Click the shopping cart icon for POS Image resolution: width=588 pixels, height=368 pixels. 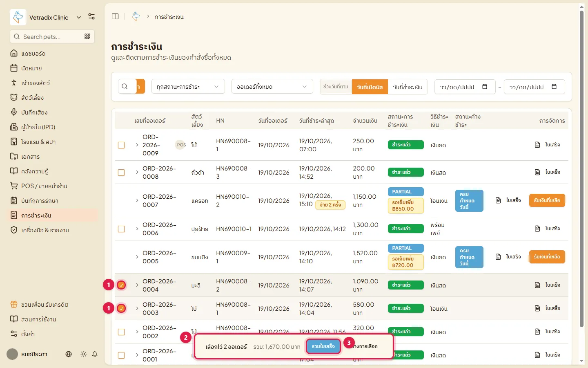click(14, 186)
